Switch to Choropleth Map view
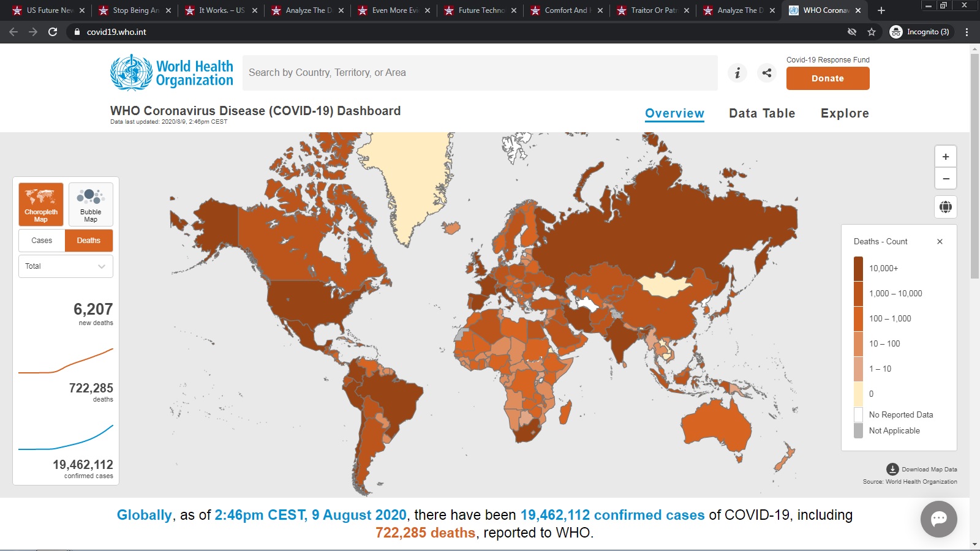 click(41, 204)
